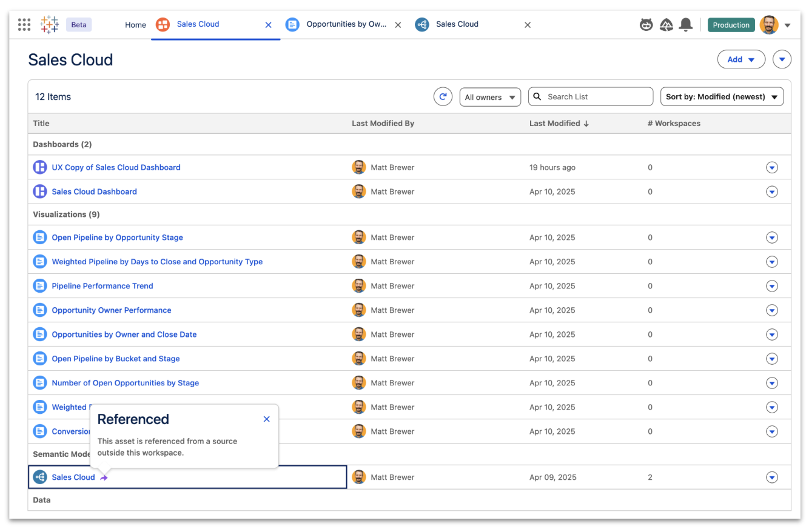Close the Referenced popover
This screenshot has height=532, width=809.
point(266,419)
